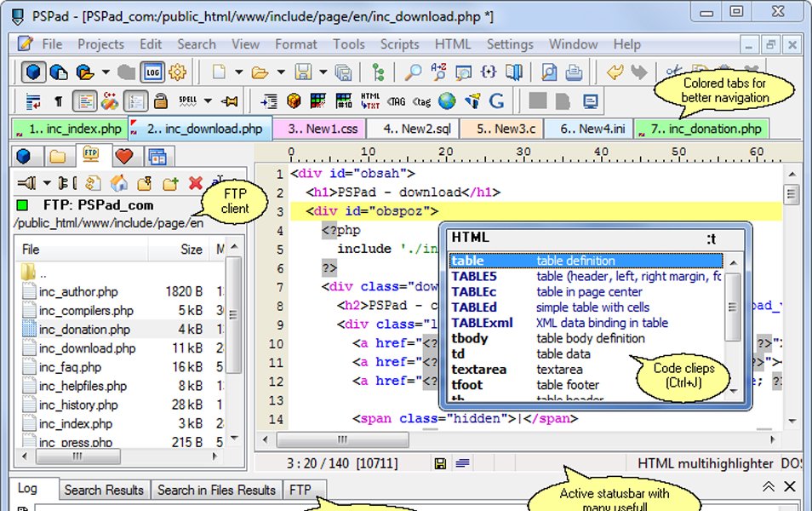Open dropdown arrow next to open file icon
The width and height of the screenshot is (812, 511).
point(281,72)
